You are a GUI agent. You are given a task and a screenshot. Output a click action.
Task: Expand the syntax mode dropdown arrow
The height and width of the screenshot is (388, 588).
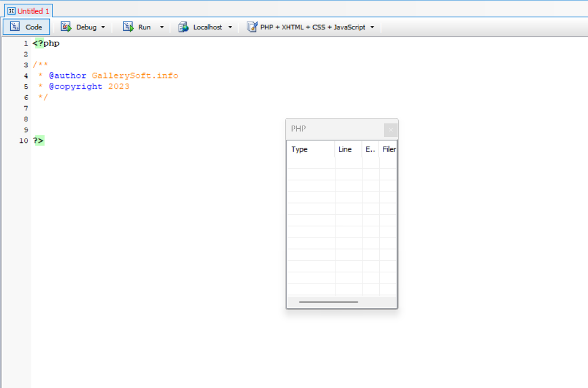(372, 27)
